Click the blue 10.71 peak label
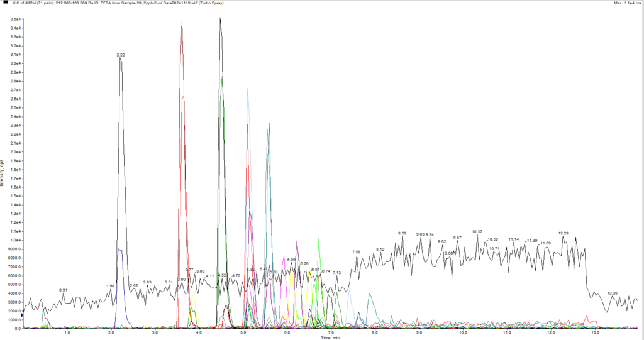Viewport: 644px width, 340px height. coord(494,248)
